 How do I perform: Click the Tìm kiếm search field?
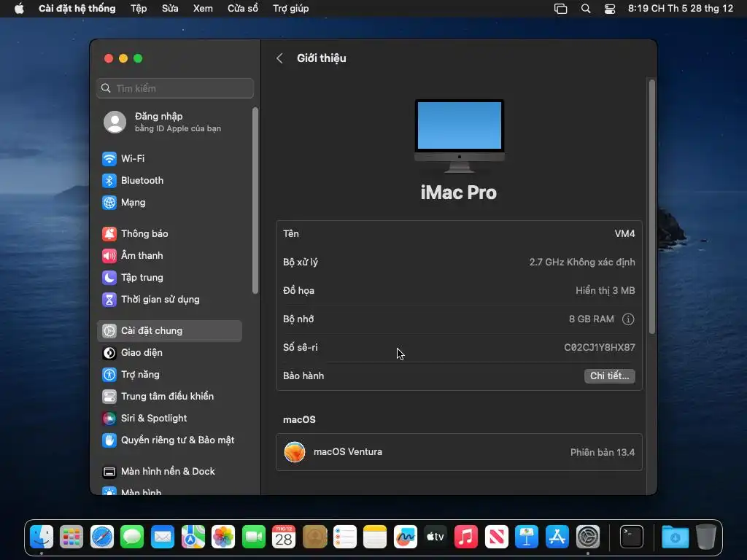pos(175,88)
